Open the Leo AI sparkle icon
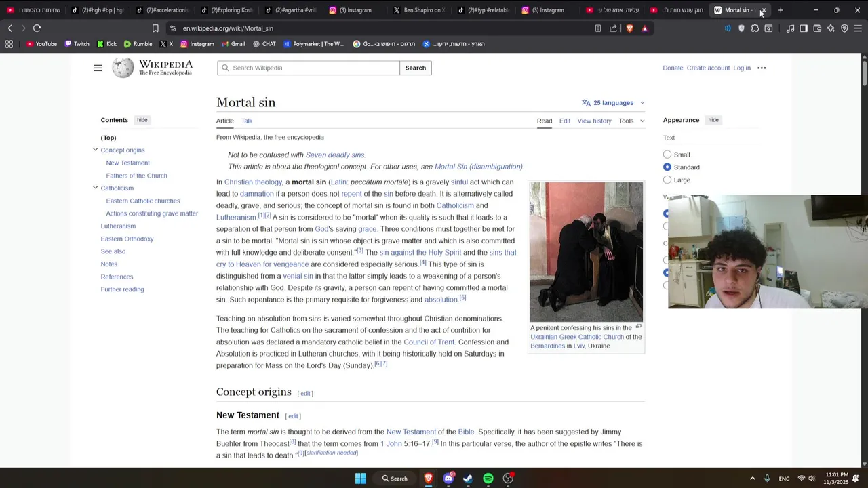Image resolution: width=868 pixels, height=488 pixels. click(831, 28)
